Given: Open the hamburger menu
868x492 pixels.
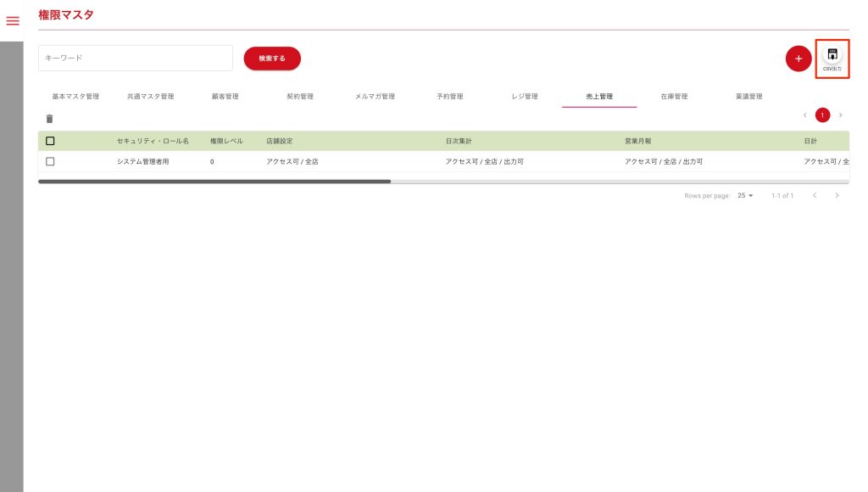Looking at the screenshot, I should click(13, 21).
